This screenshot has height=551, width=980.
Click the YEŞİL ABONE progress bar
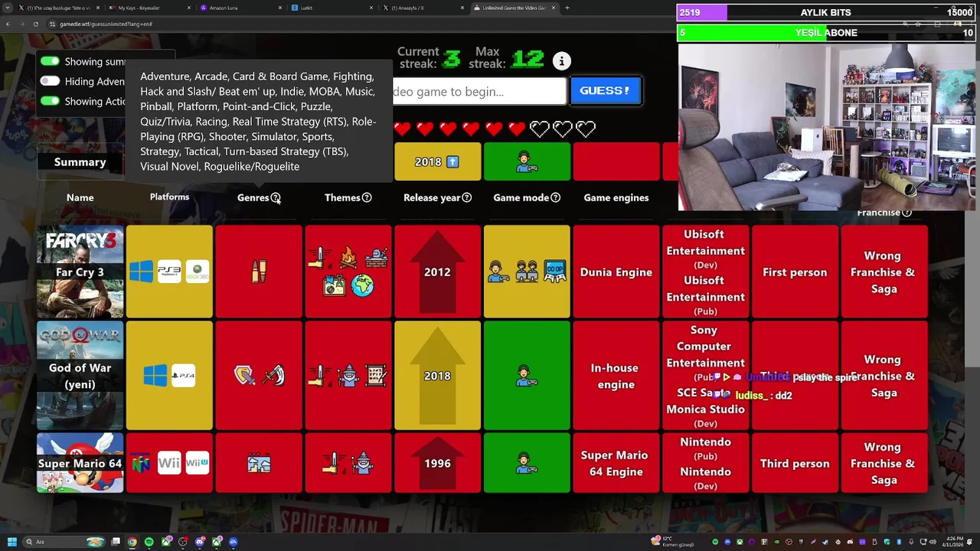(x=826, y=33)
